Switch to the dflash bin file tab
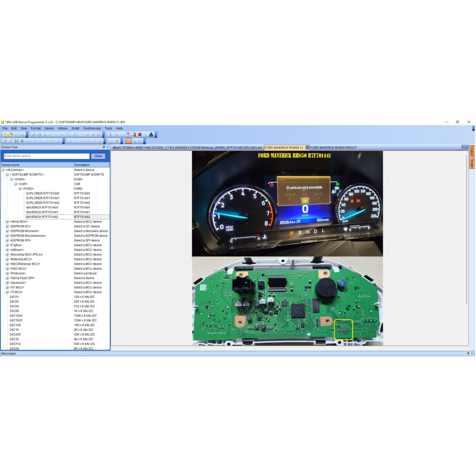 187,148
